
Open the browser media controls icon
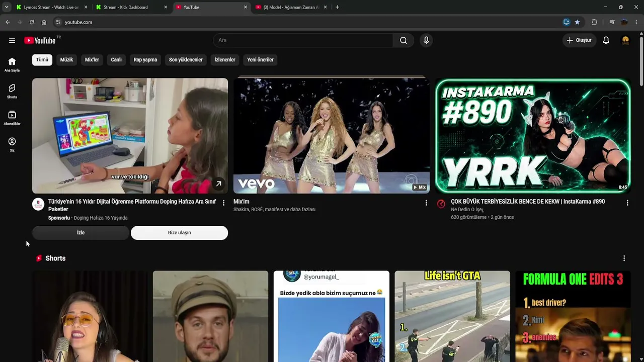point(612,22)
